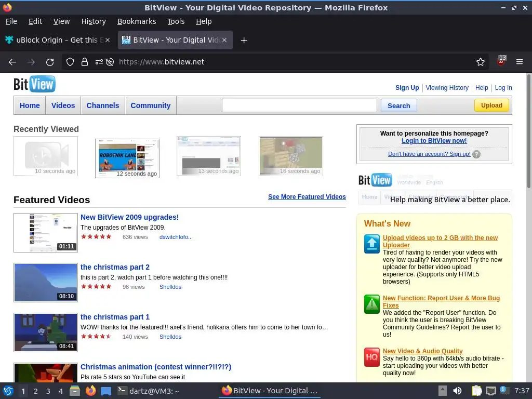Click the show desktop icon in the taskbar
Image resolution: width=532 pixels, height=399 pixels.
pos(106,391)
